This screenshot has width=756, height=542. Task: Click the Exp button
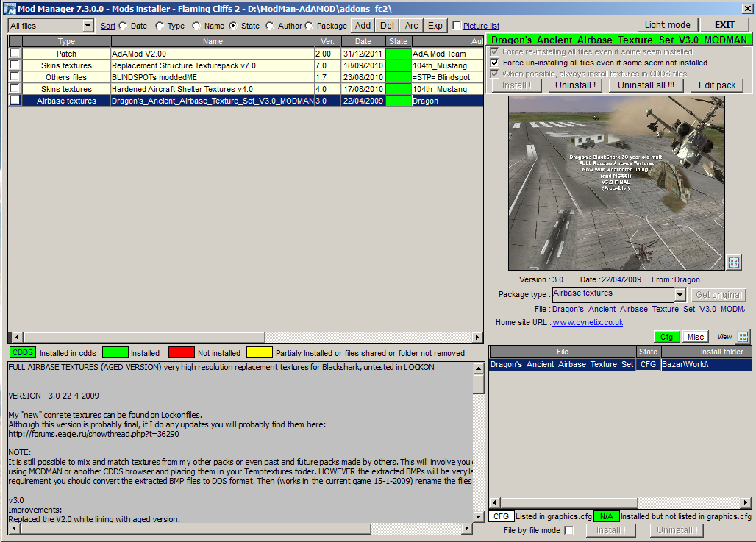point(435,26)
